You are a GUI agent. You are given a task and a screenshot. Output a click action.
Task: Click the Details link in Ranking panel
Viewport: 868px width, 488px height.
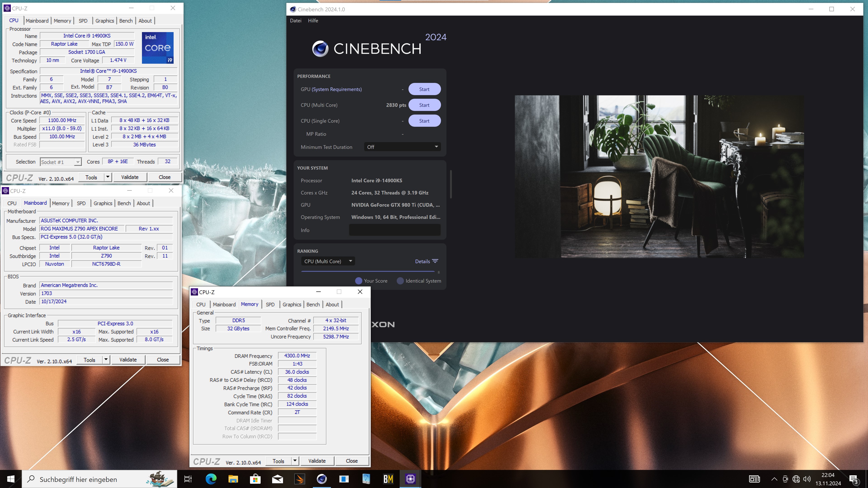pyautogui.click(x=422, y=261)
